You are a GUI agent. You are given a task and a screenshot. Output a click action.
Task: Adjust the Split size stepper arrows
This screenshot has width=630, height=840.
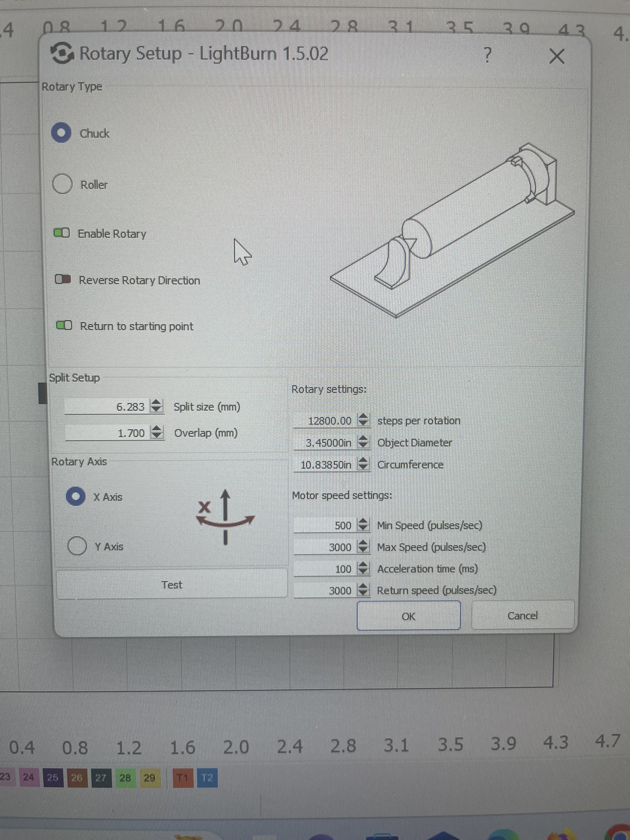156,406
